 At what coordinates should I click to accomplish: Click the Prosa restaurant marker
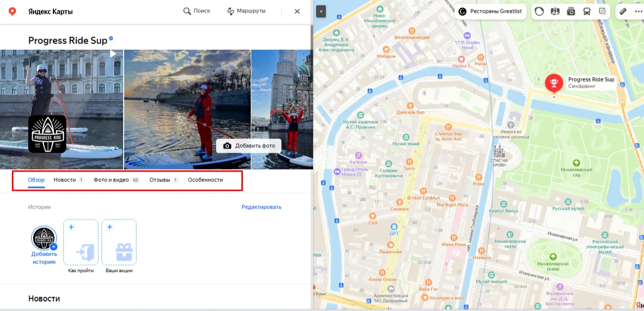[x=478, y=176]
